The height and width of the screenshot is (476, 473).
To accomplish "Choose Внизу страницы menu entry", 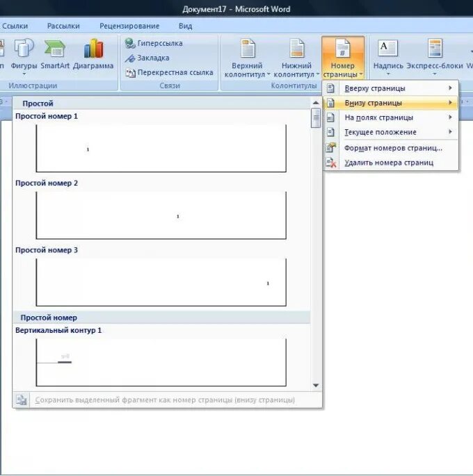I will (390, 103).
